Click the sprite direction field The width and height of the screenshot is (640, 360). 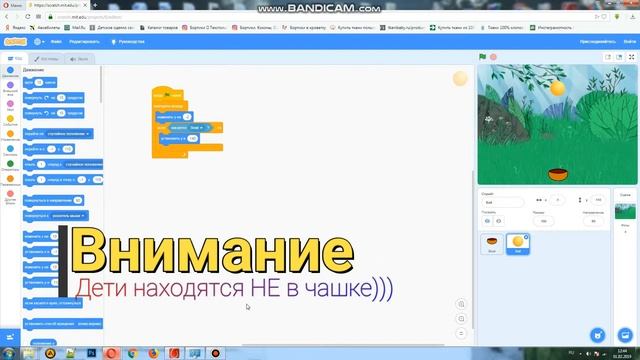pyautogui.click(x=593, y=221)
